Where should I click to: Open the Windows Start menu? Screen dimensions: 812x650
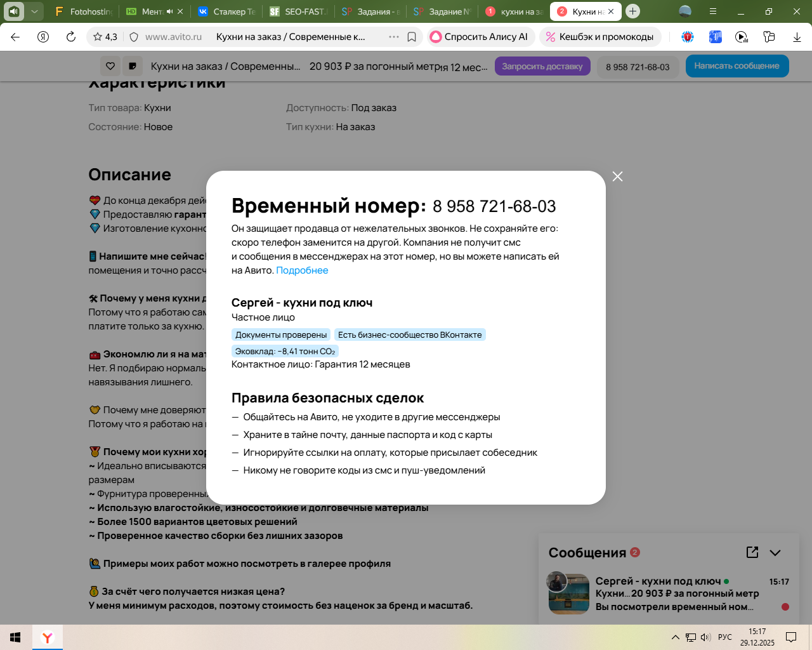15,637
